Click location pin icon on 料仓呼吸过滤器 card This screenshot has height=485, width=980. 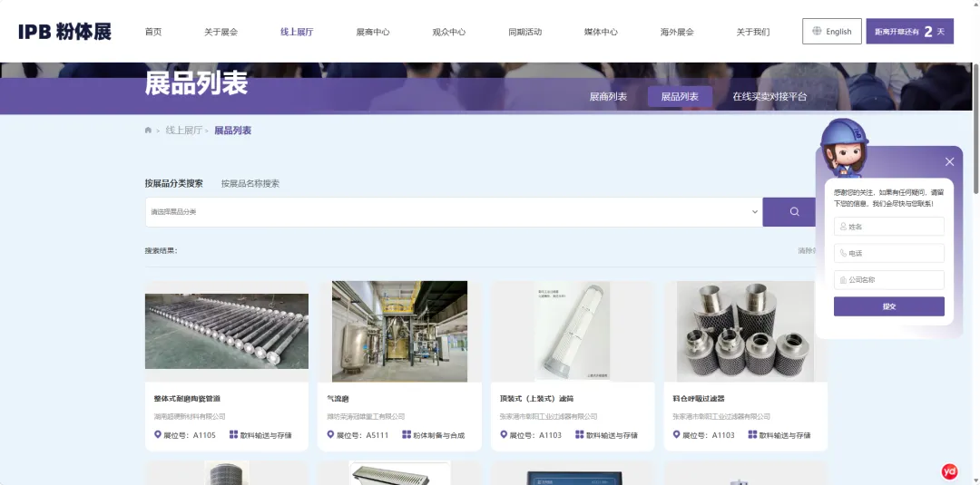pos(676,434)
